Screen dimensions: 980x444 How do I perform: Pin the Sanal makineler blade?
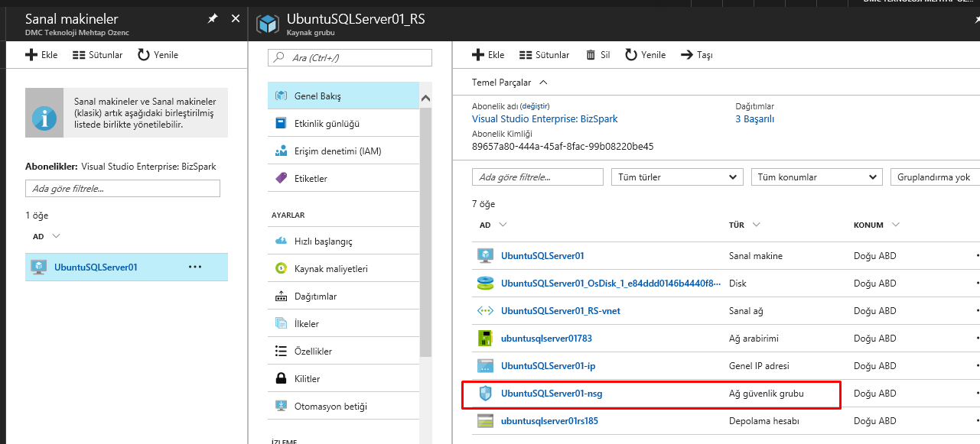[x=213, y=18]
